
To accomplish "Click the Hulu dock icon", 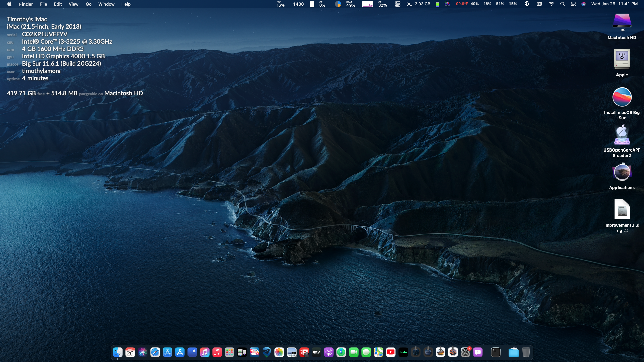I will [x=403, y=352].
